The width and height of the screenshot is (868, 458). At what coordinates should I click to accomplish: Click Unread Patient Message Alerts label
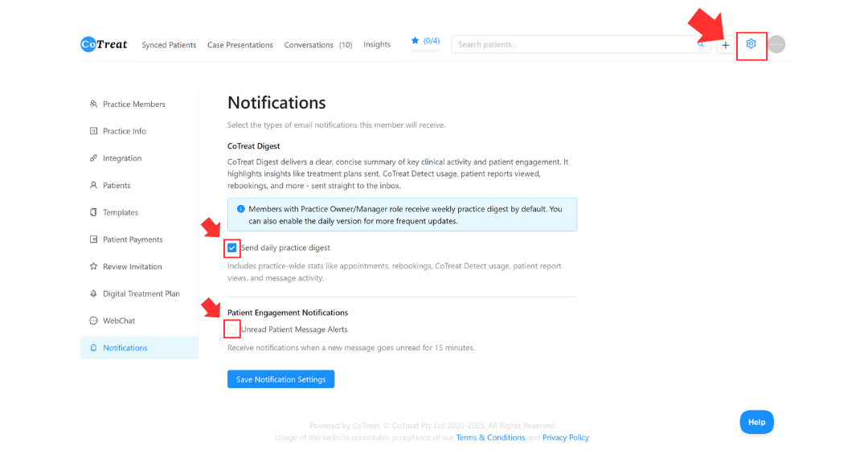point(294,329)
